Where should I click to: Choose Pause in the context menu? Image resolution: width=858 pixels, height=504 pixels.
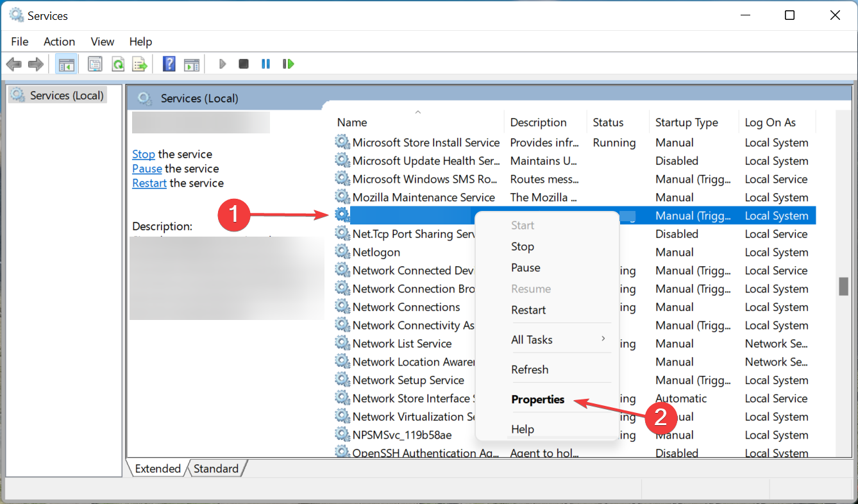526,267
